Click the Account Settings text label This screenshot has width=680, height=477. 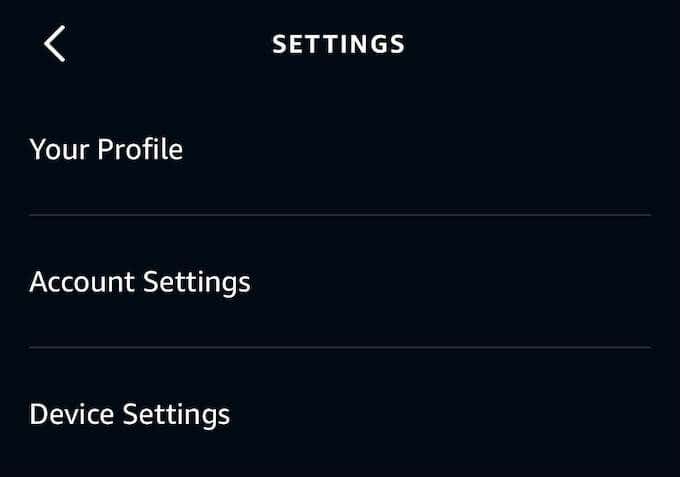(x=140, y=282)
